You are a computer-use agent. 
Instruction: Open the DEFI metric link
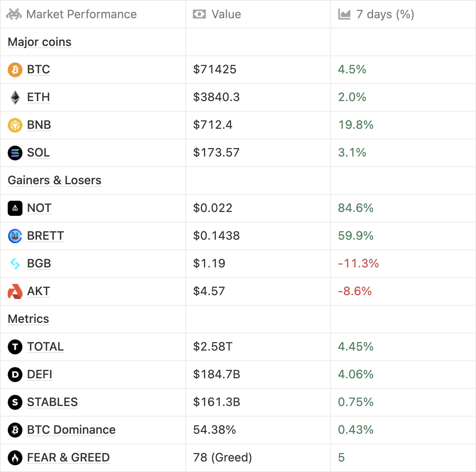tap(40, 374)
